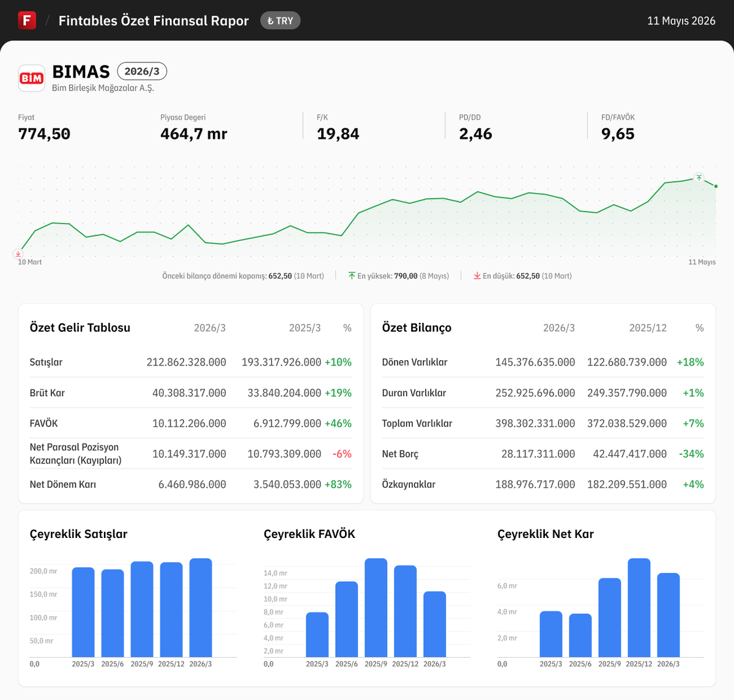Click the F/K value 19,84

[338, 134]
